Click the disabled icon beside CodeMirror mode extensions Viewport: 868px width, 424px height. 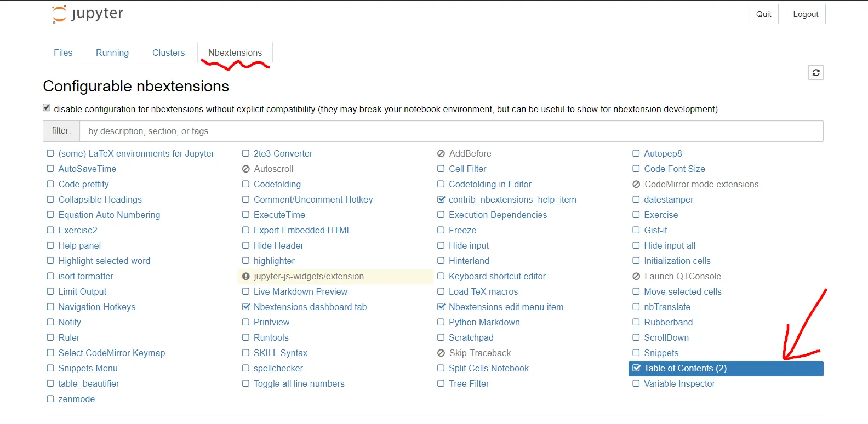pos(636,185)
